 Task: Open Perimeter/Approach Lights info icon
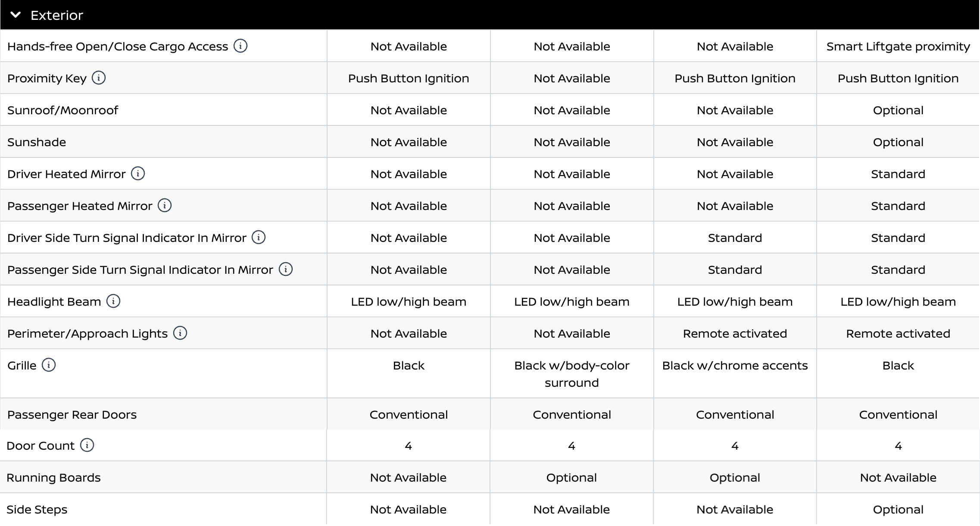coord(180,333)
